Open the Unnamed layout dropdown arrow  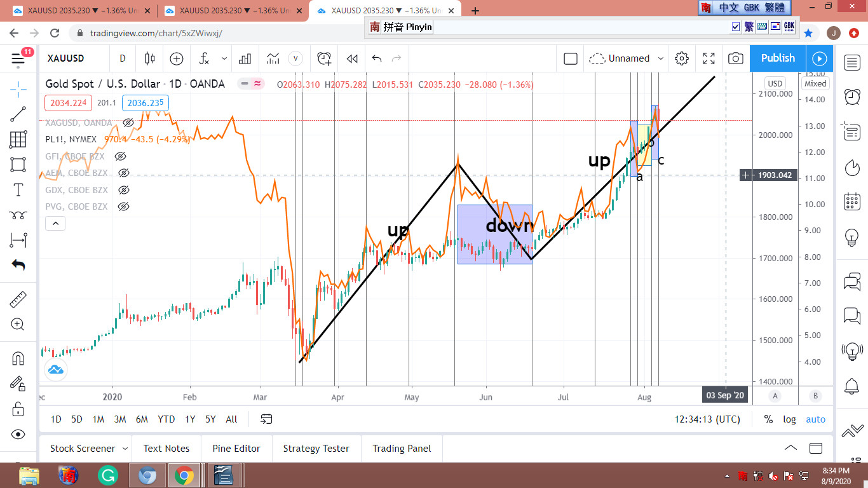pos(661,58)
